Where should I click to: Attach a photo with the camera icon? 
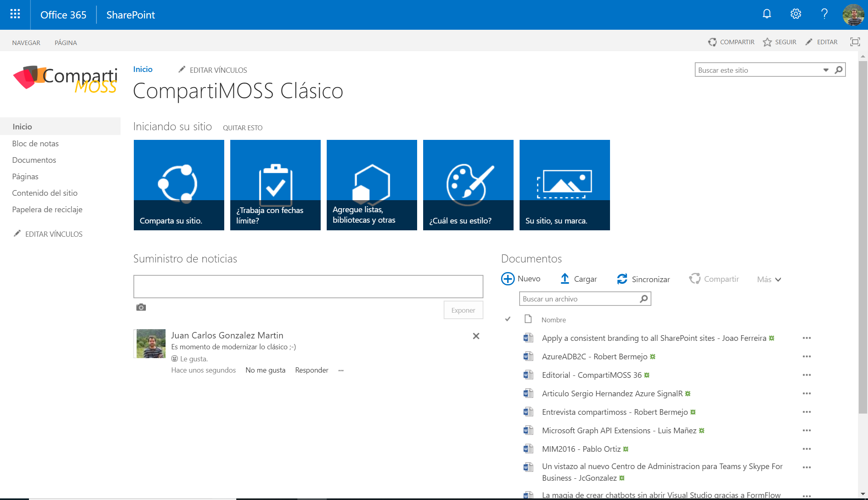click(141, 307)
